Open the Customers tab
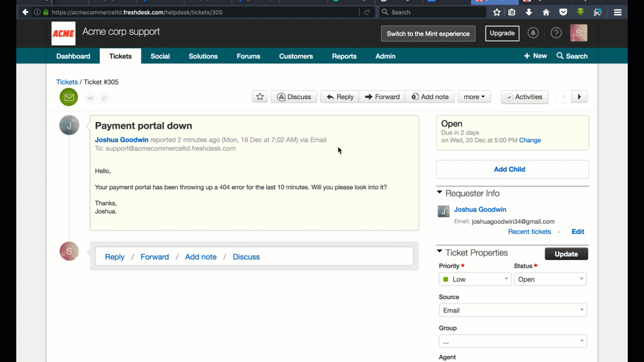Screen dimensions: 644x362 click(296, 56)
